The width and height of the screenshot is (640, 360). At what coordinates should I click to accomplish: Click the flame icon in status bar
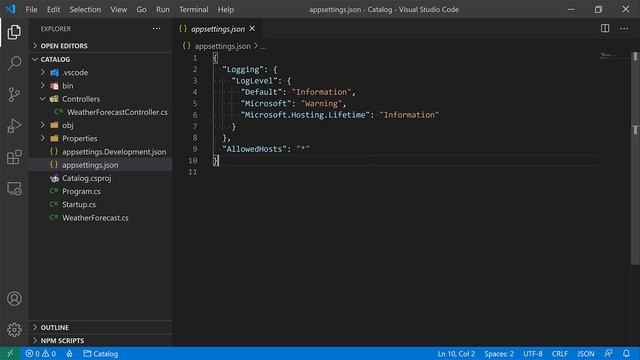coord(69,353)
